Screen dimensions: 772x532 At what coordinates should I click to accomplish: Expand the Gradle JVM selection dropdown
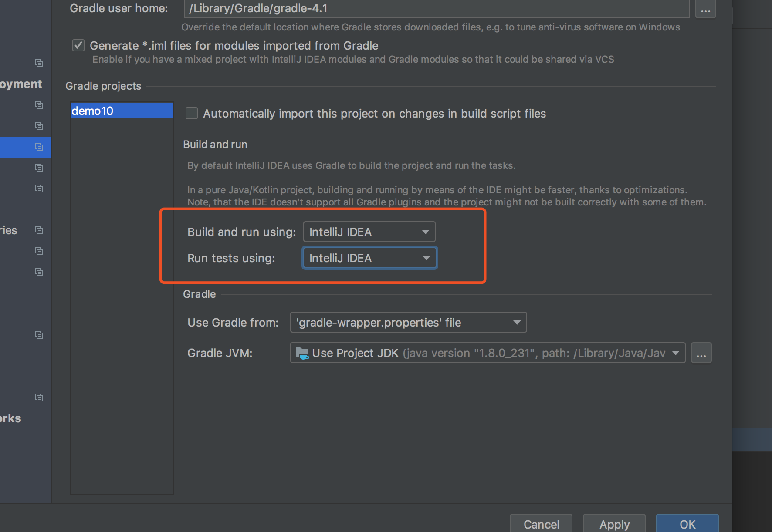(676, 353)
